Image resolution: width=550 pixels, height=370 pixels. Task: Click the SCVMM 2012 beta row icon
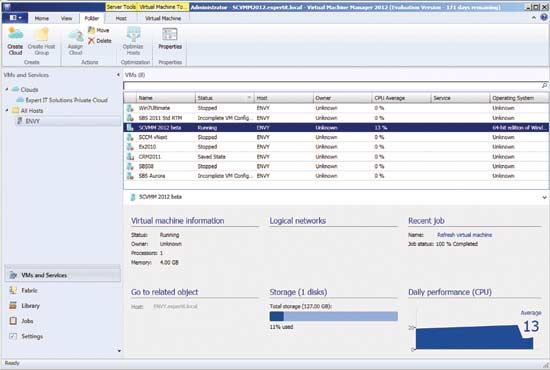[x=130, y=128]
